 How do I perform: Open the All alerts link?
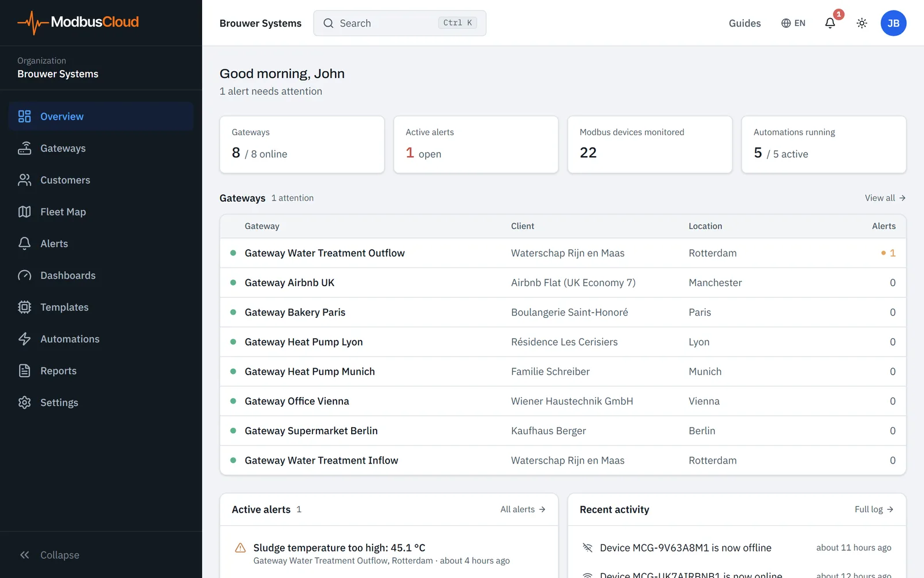[x=523, y=509]
